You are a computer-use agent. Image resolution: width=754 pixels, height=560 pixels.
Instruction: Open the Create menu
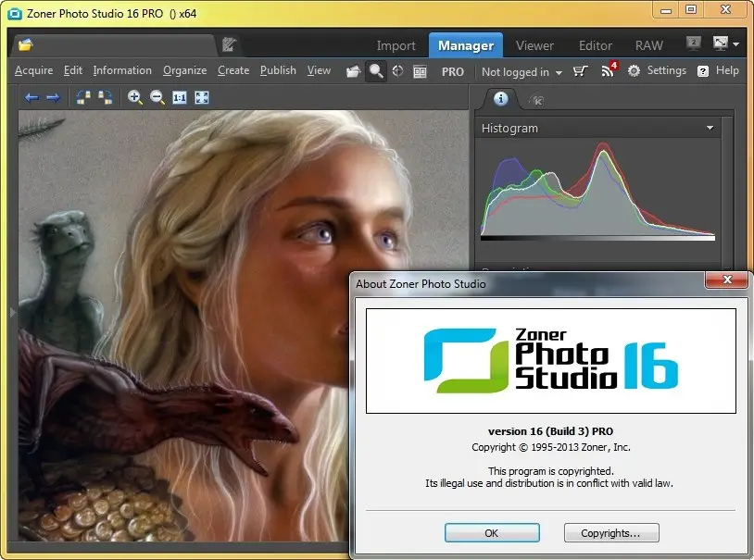click(233, 70)
